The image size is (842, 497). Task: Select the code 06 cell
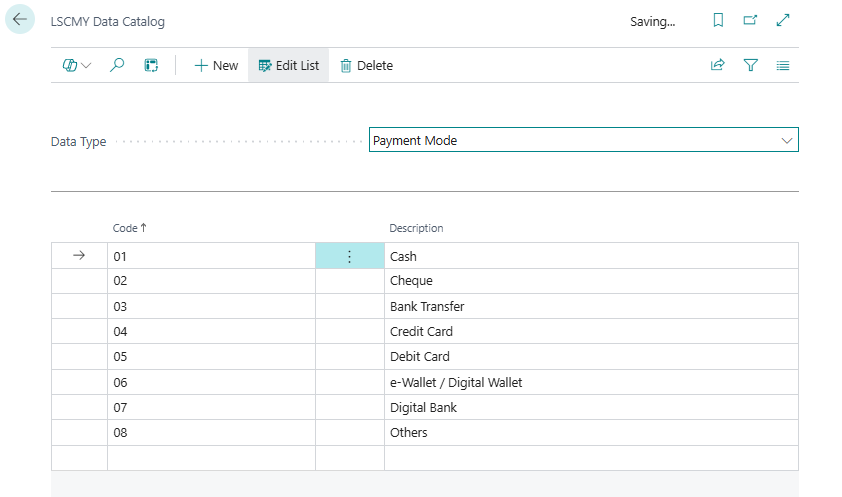210,382
